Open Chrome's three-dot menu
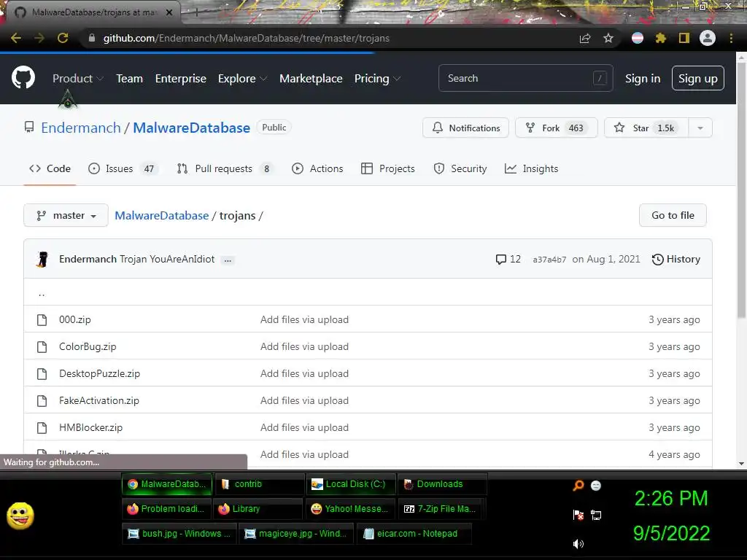Viewport: 747px width, 560px height. 731,38
